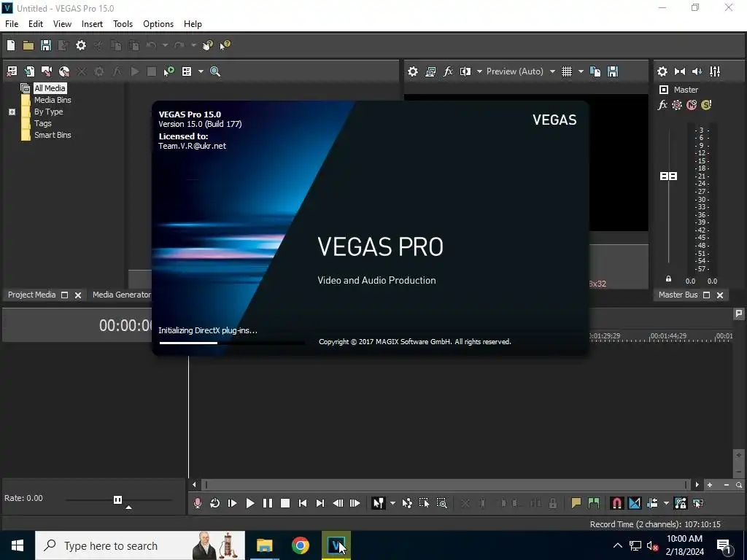This screenshot has width=747, height=560.
Task: Click the Import Media icon
Action: [29, 71]
